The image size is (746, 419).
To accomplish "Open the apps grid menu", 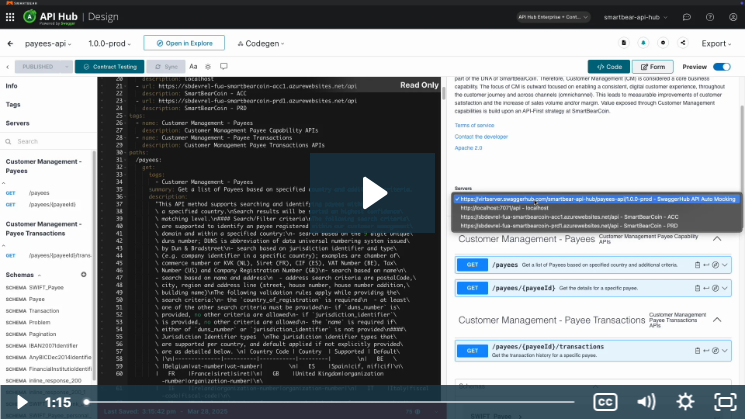I will click(x=10, y=17).
